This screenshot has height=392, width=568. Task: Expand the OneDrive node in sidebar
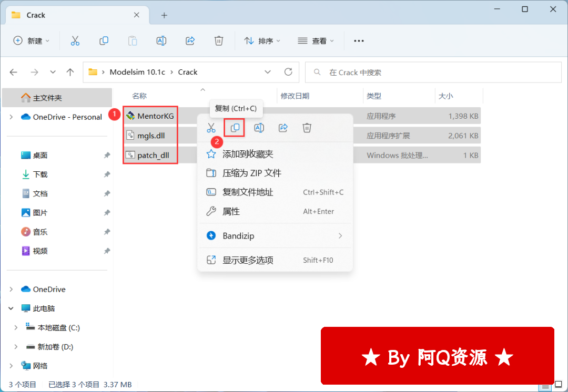tap(11, 289)
